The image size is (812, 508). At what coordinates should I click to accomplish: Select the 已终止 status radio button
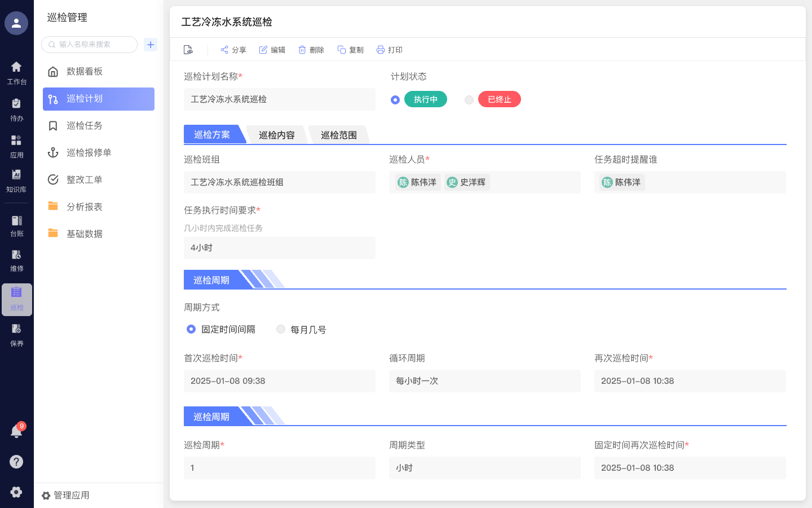(x=469, y=99)
